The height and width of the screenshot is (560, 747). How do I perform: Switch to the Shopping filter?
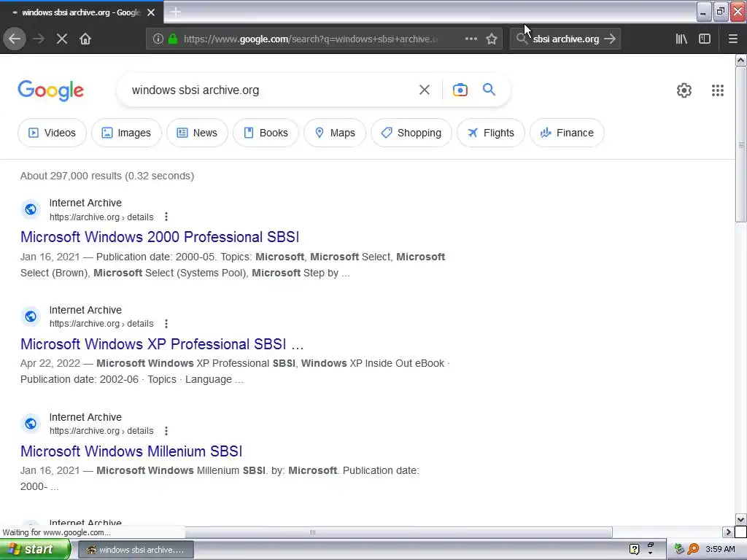pos(411,133)
